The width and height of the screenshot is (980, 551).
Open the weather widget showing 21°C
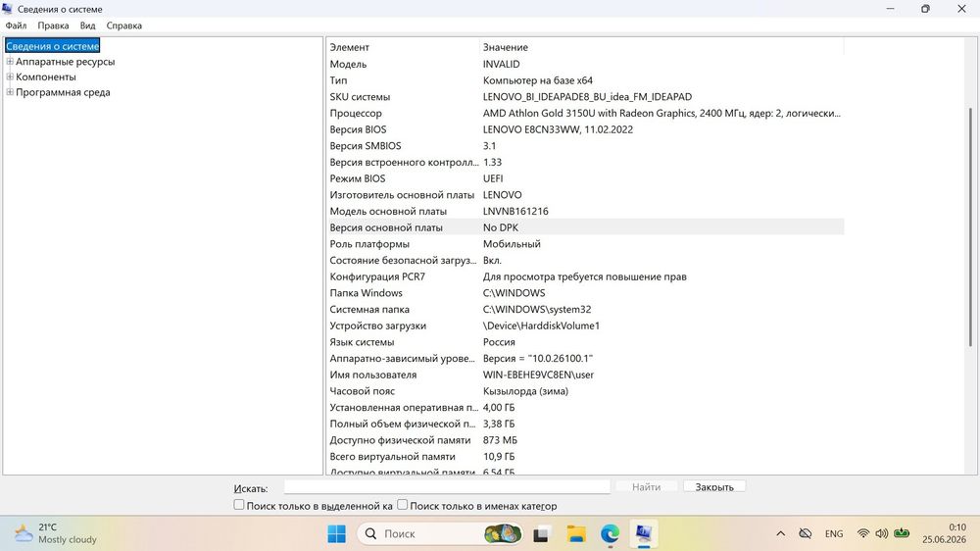click(56, 533)
